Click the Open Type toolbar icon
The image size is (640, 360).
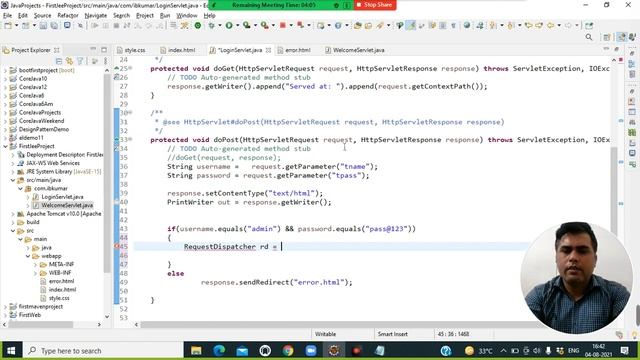[x=358, y=25]
